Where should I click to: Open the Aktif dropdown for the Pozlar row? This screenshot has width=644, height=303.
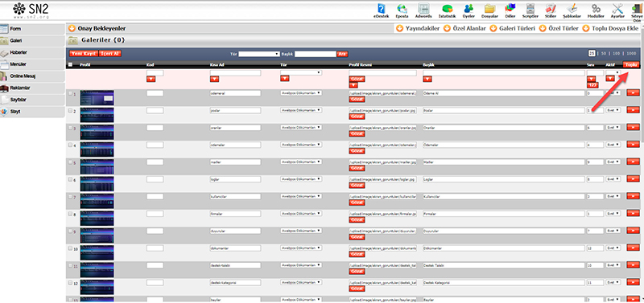(613, 111)
